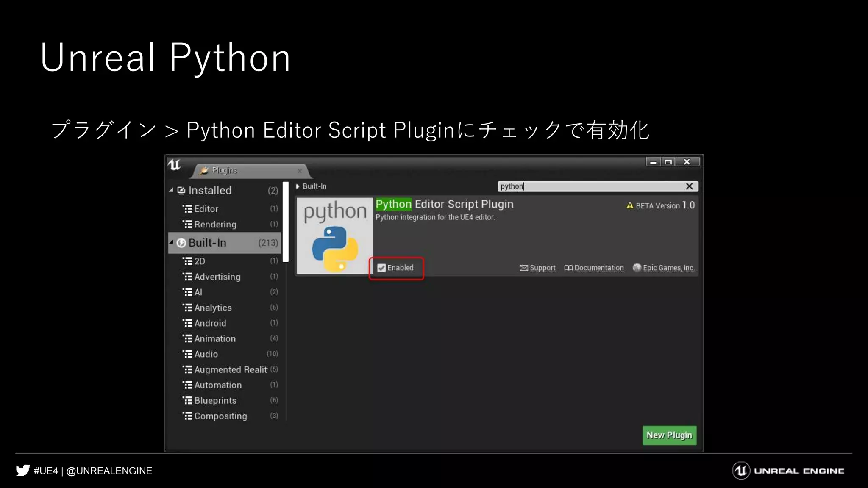This screenshot has height=488, width=868.
Task: Click the Epic Games globe icon
Action: pos(637,268)
